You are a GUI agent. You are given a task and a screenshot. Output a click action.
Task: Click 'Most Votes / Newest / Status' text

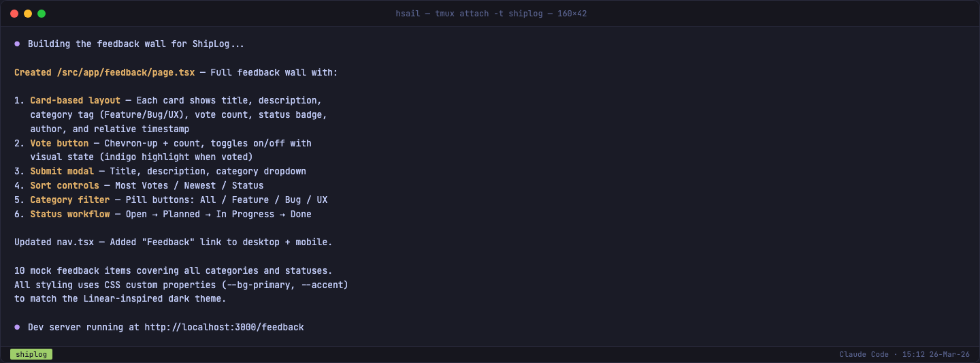pyautogui.click(x=189, y=186)
